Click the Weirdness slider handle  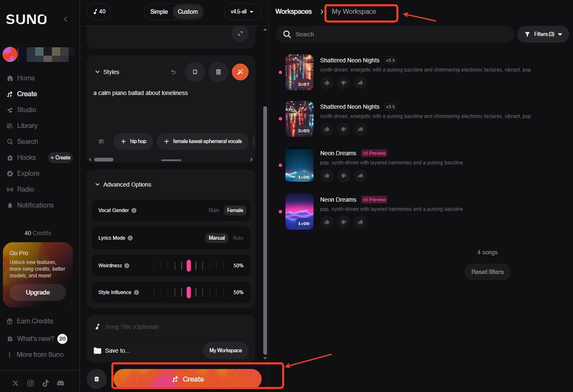pyautogui.click(x=189, y=266)
